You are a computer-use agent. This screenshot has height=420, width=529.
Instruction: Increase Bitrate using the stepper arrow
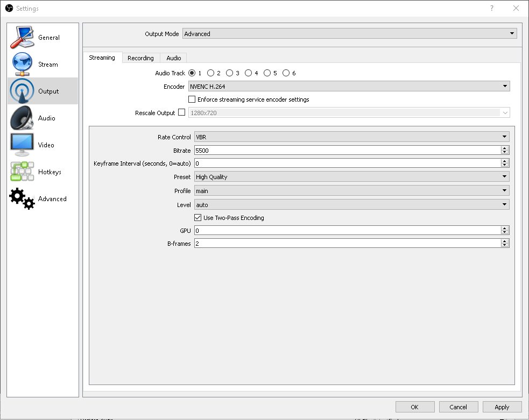[505, 148]
